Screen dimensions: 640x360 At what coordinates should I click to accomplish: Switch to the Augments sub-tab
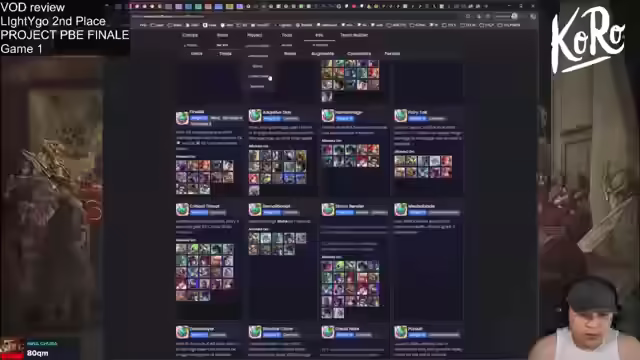(322, 53)
